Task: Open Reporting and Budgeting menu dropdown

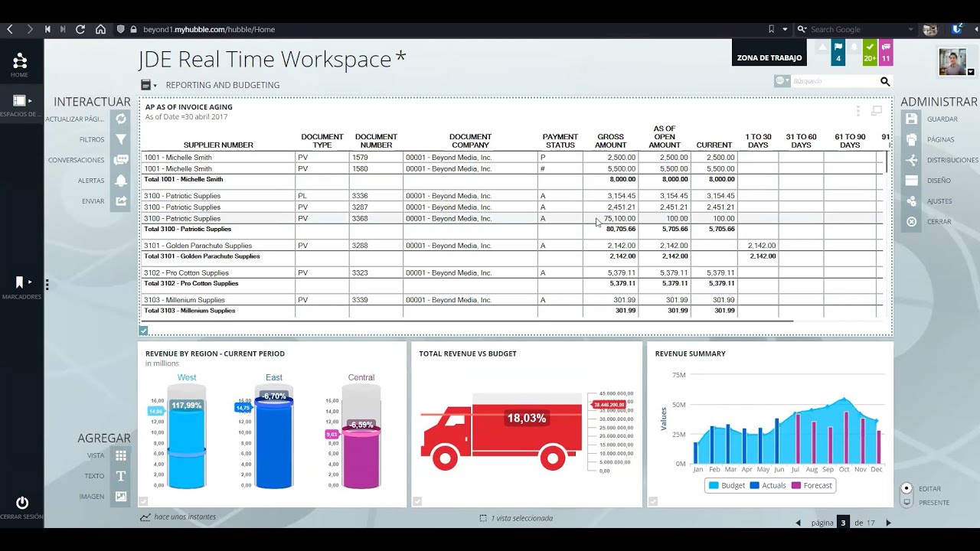Action: (x=149, y=85)
